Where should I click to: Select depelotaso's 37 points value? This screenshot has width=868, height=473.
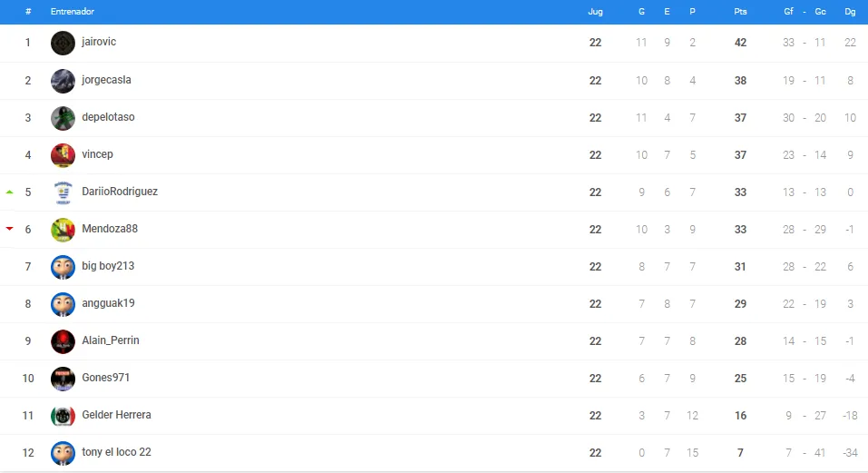(740, 118)
